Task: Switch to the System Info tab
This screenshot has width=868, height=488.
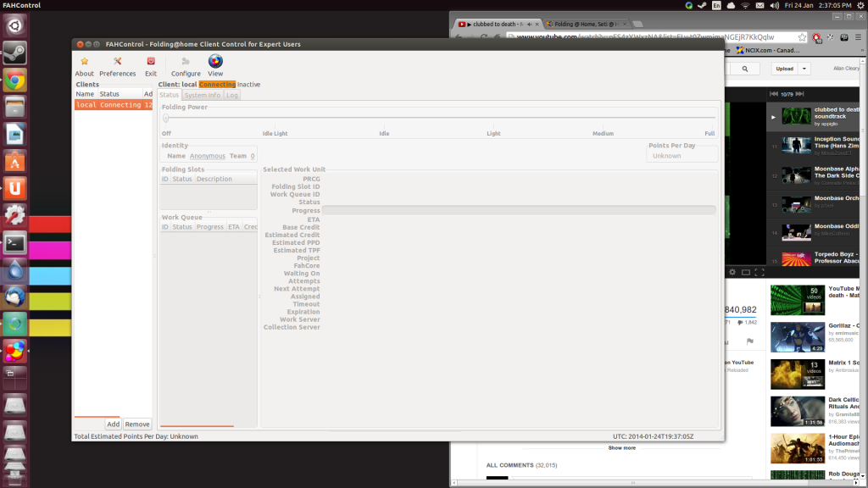Action: click(x=203, y=95)
